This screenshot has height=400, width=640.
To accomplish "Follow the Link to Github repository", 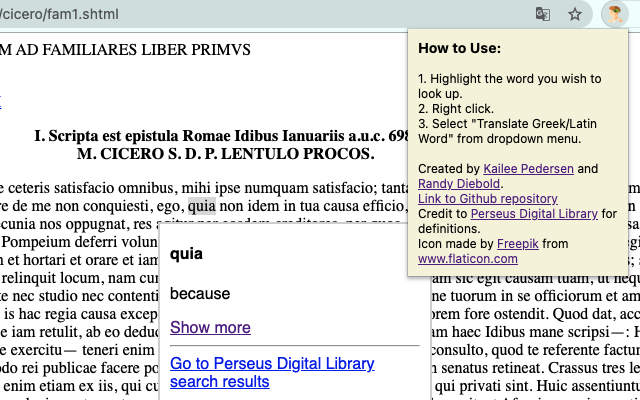I will point(488,199).
